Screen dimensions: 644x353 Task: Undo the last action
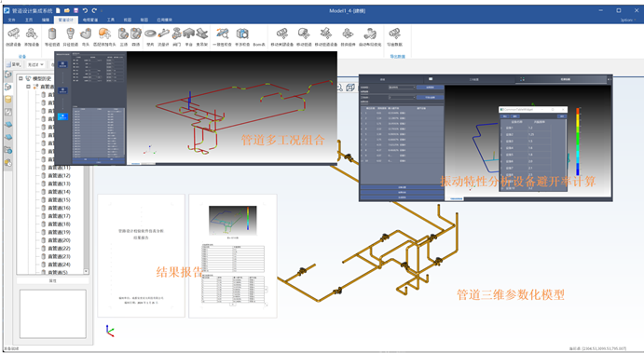(x=85, y=10)
